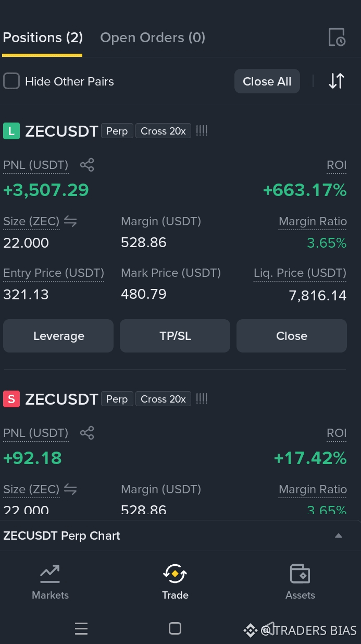This screenshot has height=644, width=361.
Task: Tap the sort arrows icon
Action: tap(337, 81)
